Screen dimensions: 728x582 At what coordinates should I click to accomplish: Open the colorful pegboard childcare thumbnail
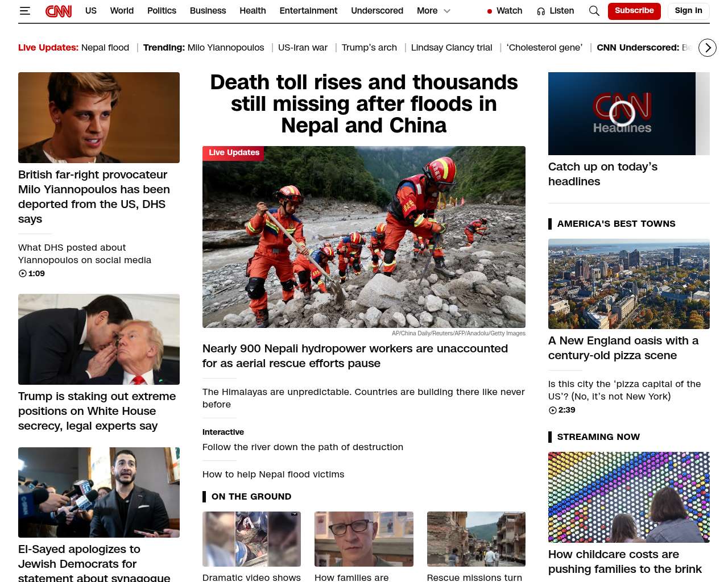coord(629,497)
